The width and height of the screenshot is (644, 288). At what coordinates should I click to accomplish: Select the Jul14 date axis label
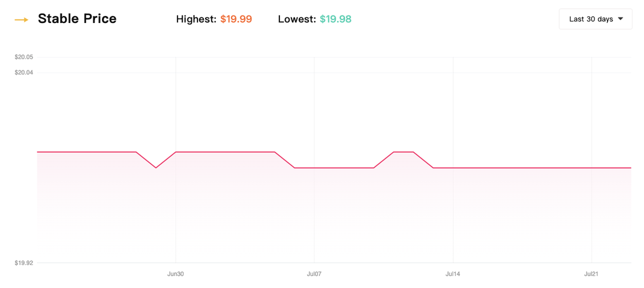point(453,274)
